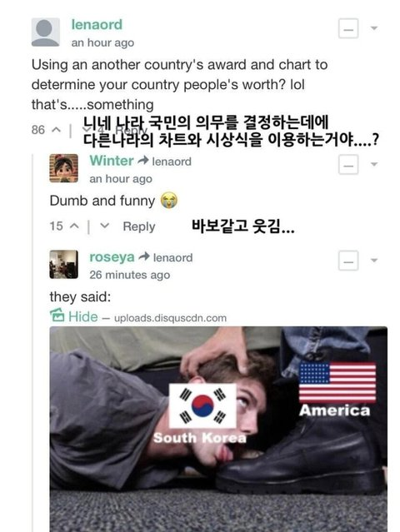This screenshot has width=400, height=532.
Task: Reply to Winter's comment
Action: pos(139,226)
